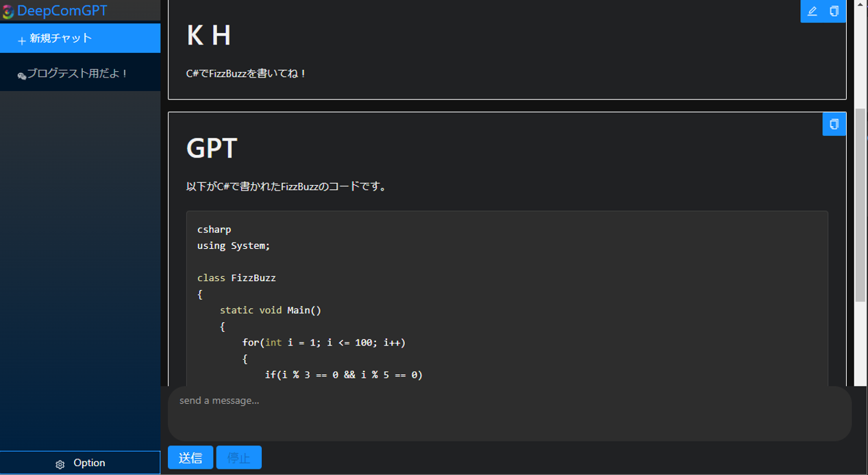Click the user prompt text C#でFizzBuzzを書いてね！
Screen dimensions: 868x475
pyautogui.click(x=247, y=73)
